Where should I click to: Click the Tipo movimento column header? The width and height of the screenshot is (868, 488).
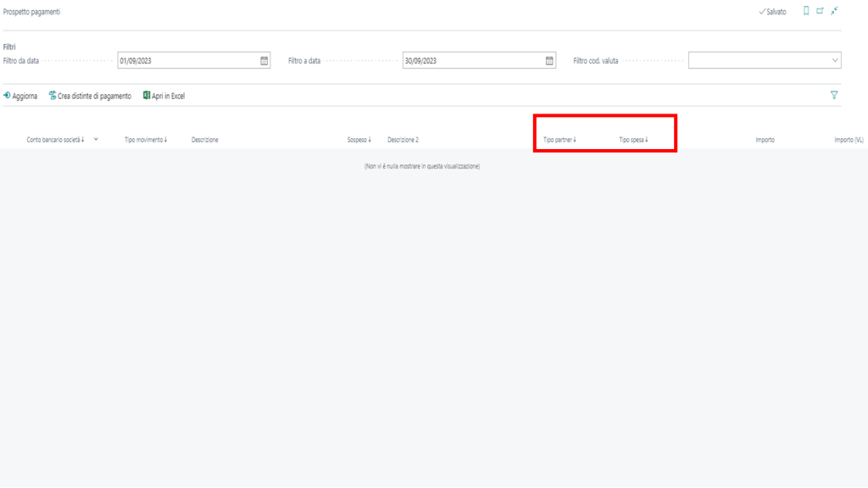[x=146, y=140]
